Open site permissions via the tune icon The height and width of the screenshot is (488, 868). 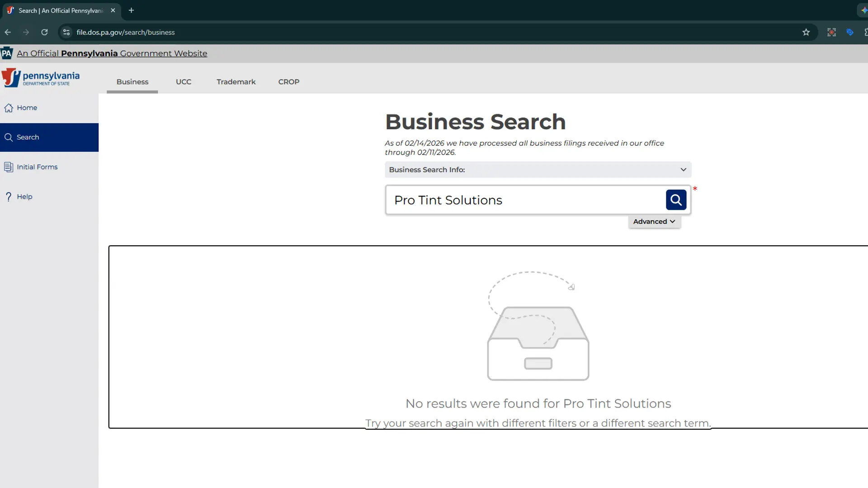[66, 32]
